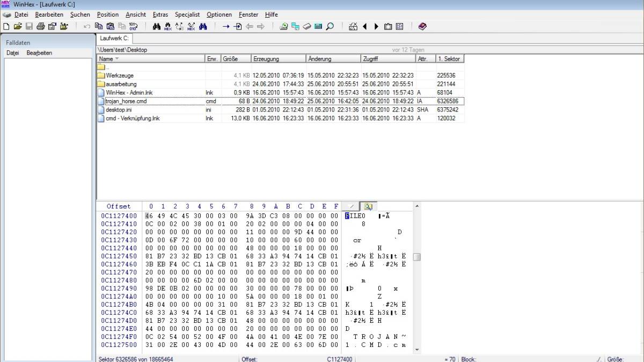644x362 pixels.
Task: Sort by Zugriff column header
Action: click(389, 59)
